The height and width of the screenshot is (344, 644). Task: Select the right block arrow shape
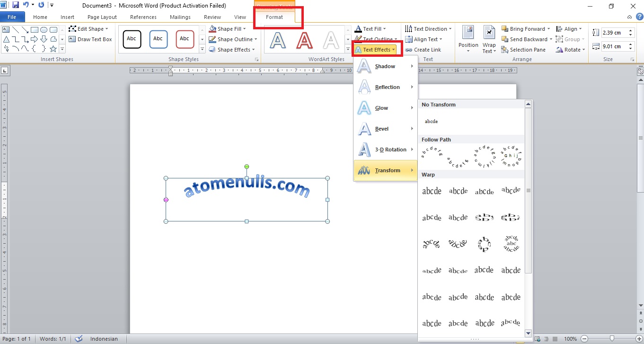(34, 39)
